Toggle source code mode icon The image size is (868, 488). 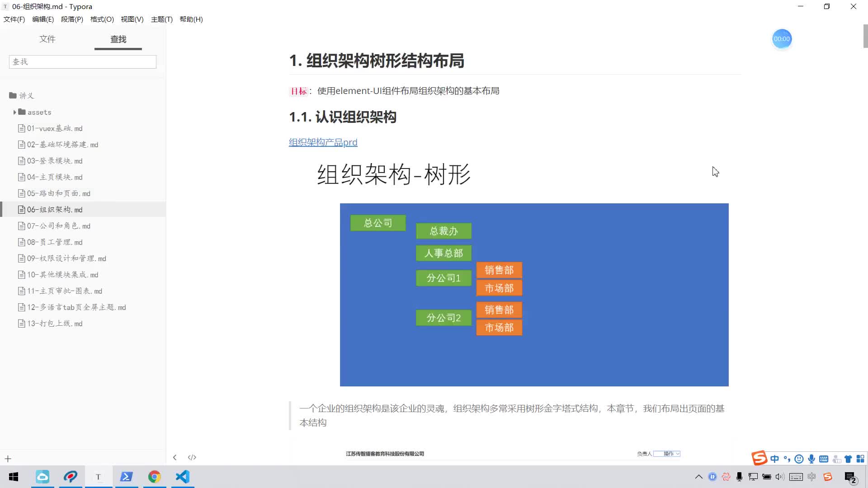point(192,457)
